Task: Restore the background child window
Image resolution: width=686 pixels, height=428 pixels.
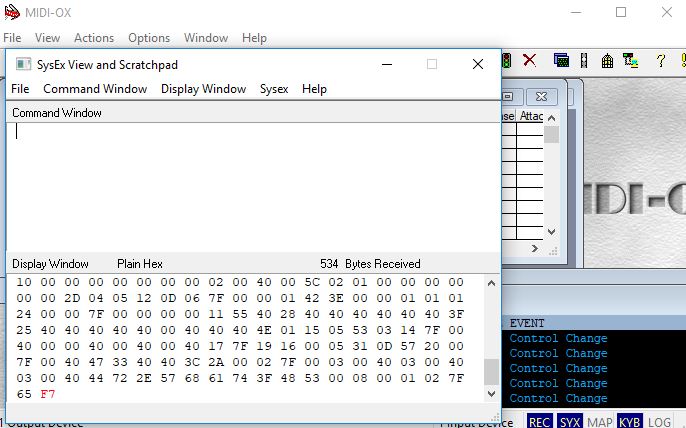Action: [x=508, y=96]
